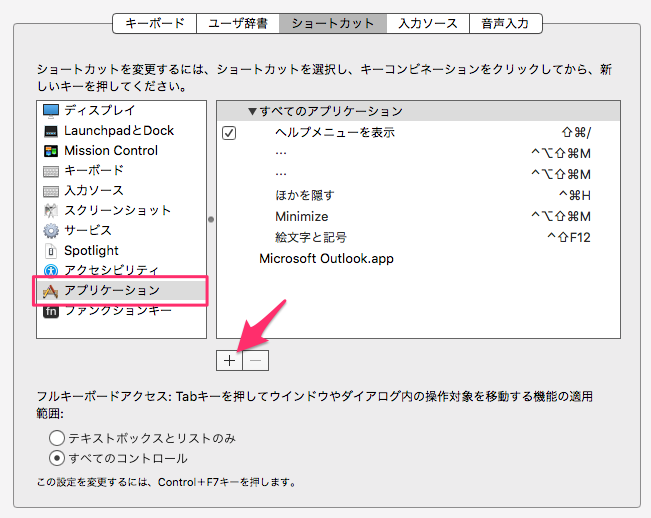
Task: Click the スクリーンショット screenshot icon
Action: pyautogui.click(x=51, y=211)
